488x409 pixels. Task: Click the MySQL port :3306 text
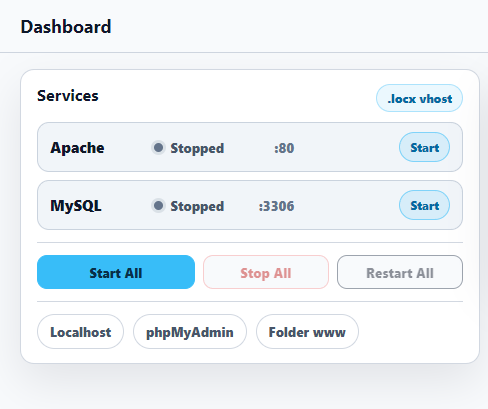pyautogui.click(x=276, y=206)
